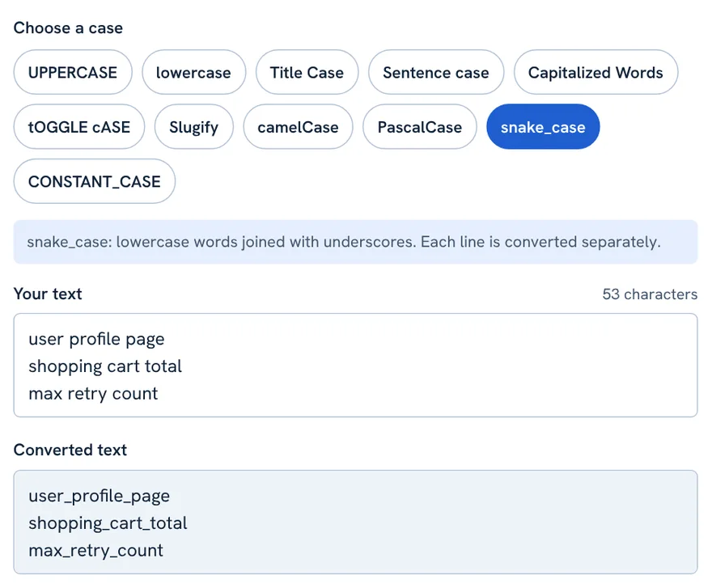The height and width of the screenshot is (588, 712).
Task: Choose tOGGLE cASE conversion
Action: click(x=79, y=127)
